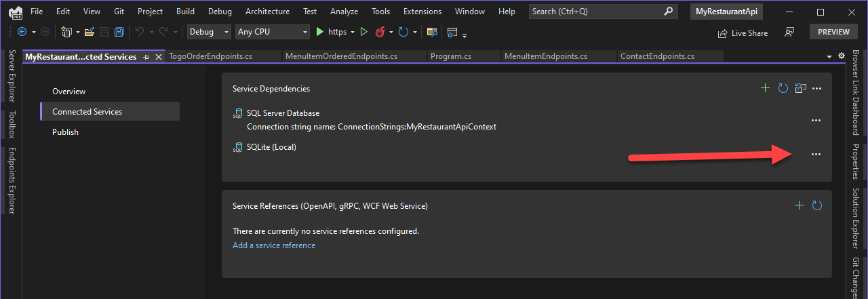
Task: Add a Service Reference with green plus
Action: (799, 205)
